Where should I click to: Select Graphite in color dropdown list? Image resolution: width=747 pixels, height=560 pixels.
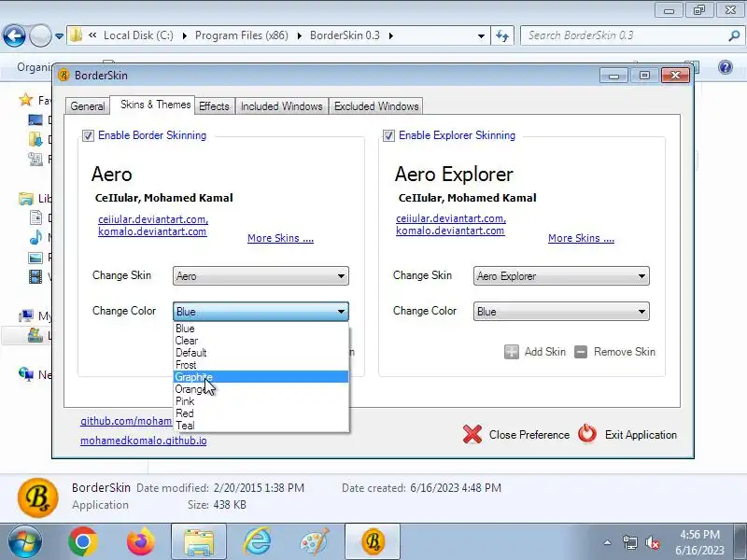tap(261, 377)
